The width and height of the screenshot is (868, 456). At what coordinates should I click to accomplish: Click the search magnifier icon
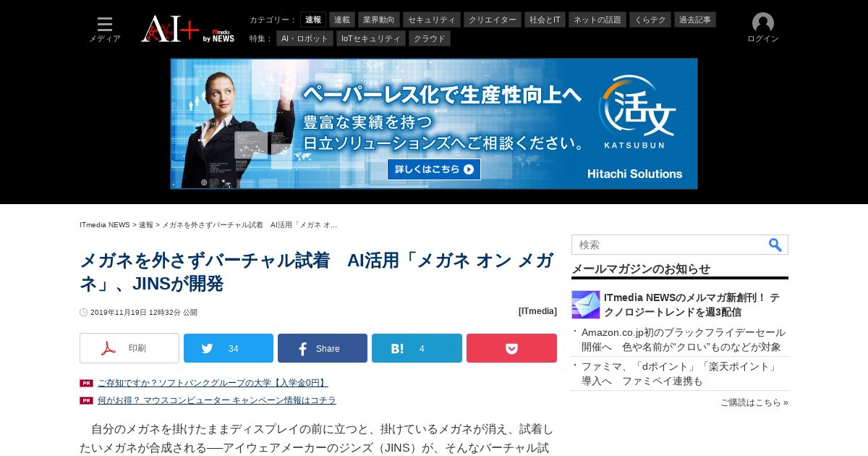point(775,245)
